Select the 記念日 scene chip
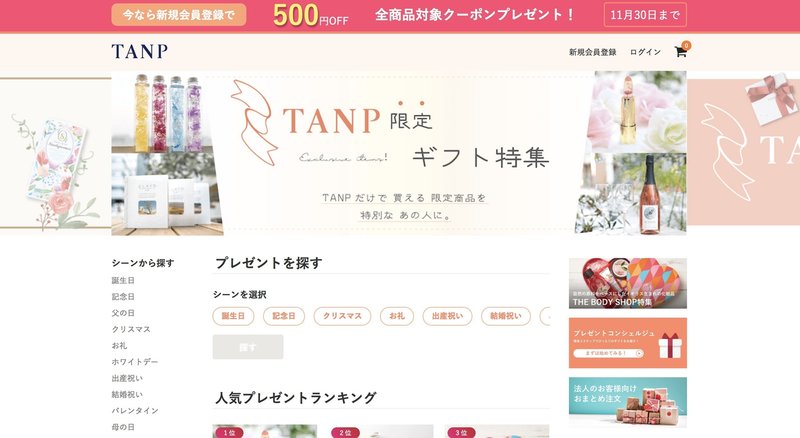 tap(284, 316)
